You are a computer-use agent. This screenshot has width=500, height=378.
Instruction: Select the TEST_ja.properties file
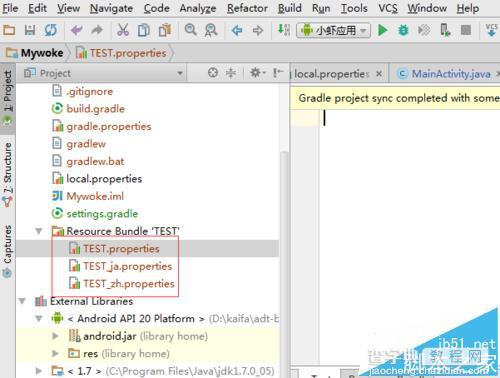tap(121, 266)
